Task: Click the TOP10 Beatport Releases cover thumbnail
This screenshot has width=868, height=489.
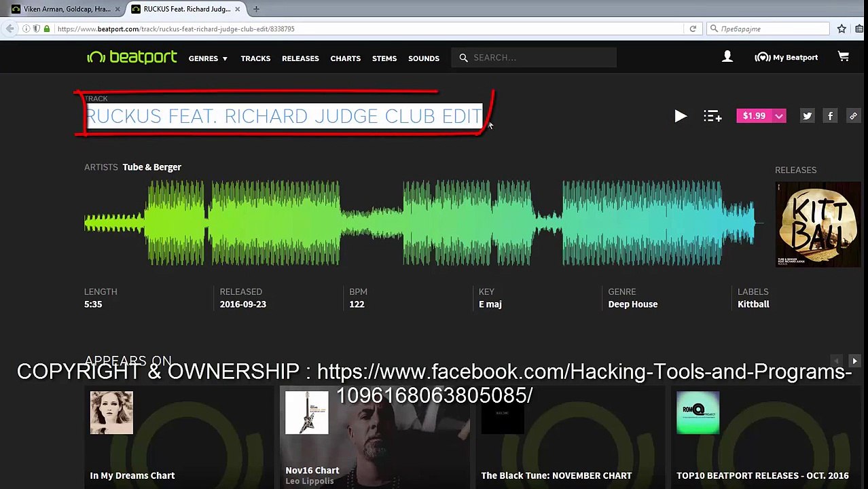Action: [x=698, y=412]
